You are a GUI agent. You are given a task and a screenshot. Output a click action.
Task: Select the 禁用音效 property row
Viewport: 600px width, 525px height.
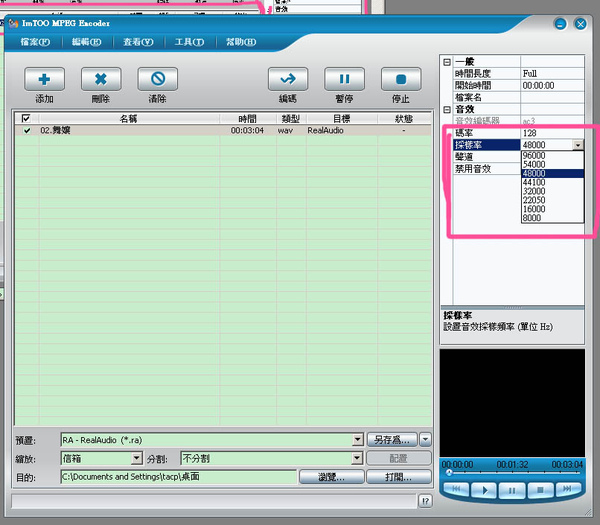pyautogui.click(x=487, y=168)
